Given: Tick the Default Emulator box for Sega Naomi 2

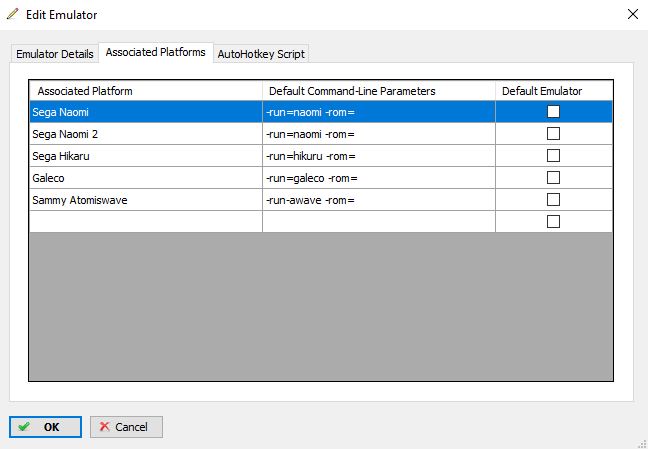Looking at the screenshot, I should (553, 134).
